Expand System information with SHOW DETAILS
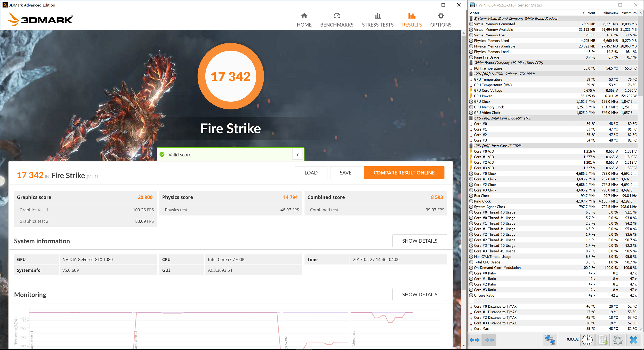Screen dimensions: 644x350 (x=420, y=241)
